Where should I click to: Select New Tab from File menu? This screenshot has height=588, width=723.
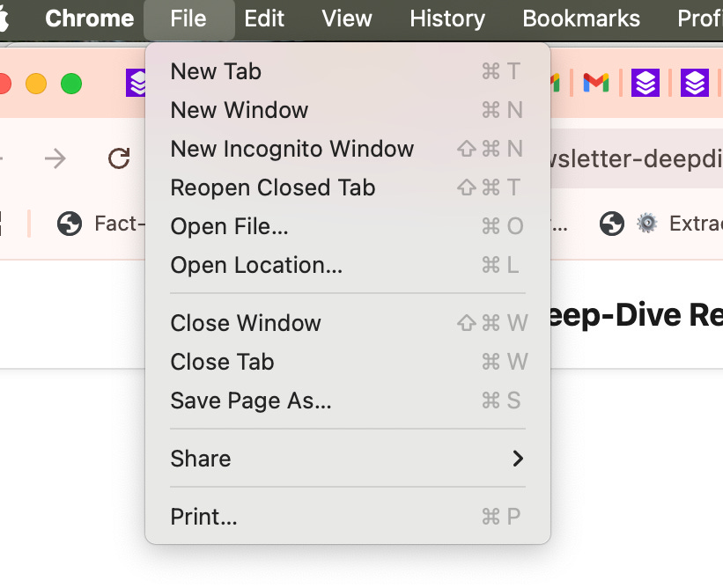(x=348, y=71)
